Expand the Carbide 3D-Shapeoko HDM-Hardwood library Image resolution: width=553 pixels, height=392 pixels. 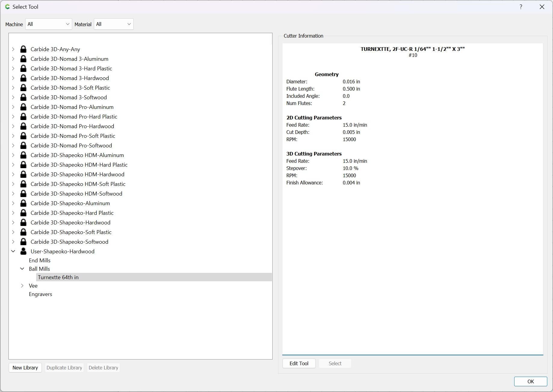(13, 174)
